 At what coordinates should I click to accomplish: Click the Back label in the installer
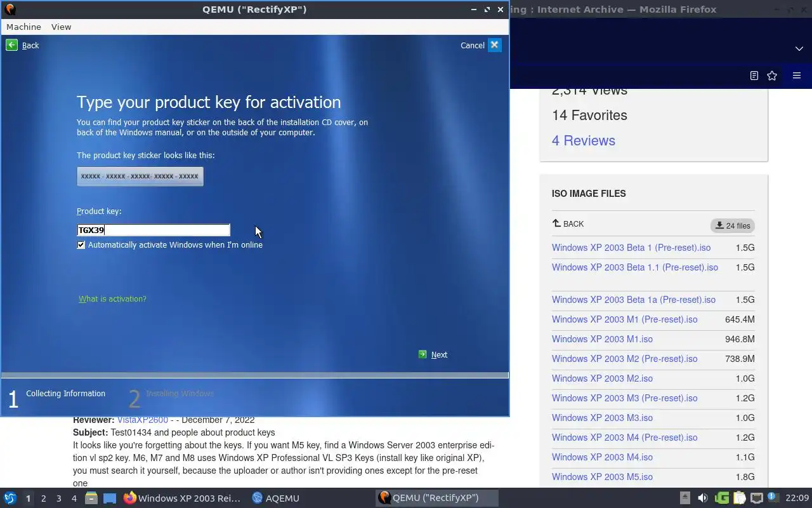click(30, 45)
